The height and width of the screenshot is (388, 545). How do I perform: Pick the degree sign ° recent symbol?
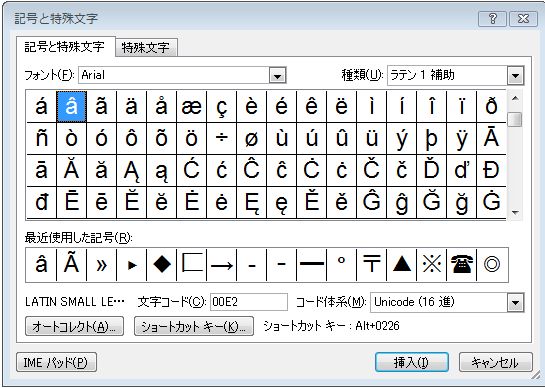341,265
